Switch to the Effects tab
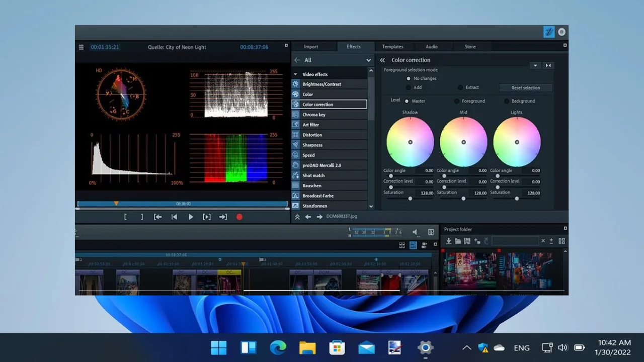This screenshot has width=644, height=362. (354, 47)
